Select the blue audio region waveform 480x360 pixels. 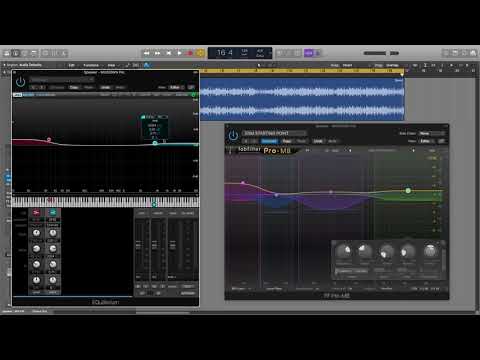[x=302, y=99]
